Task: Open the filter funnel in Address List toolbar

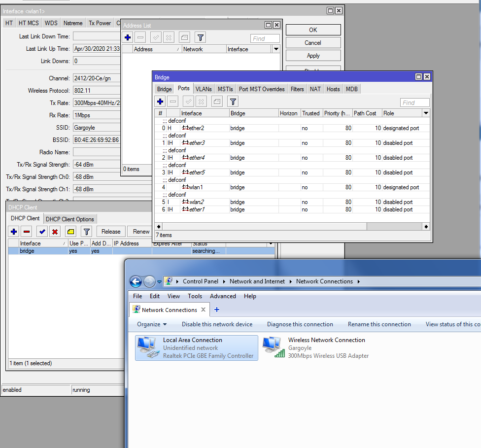Action: pos(200,37)
